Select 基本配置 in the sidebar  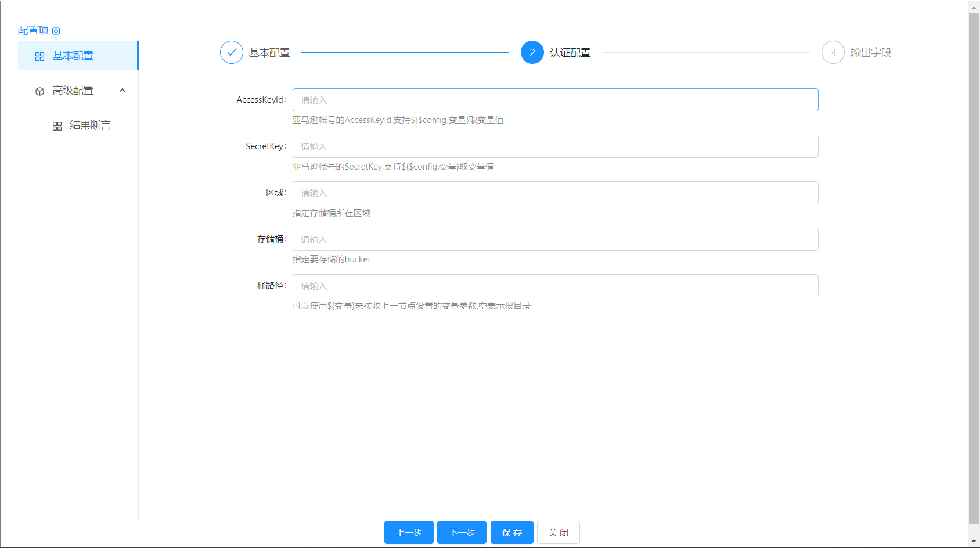tap(73, 56)
